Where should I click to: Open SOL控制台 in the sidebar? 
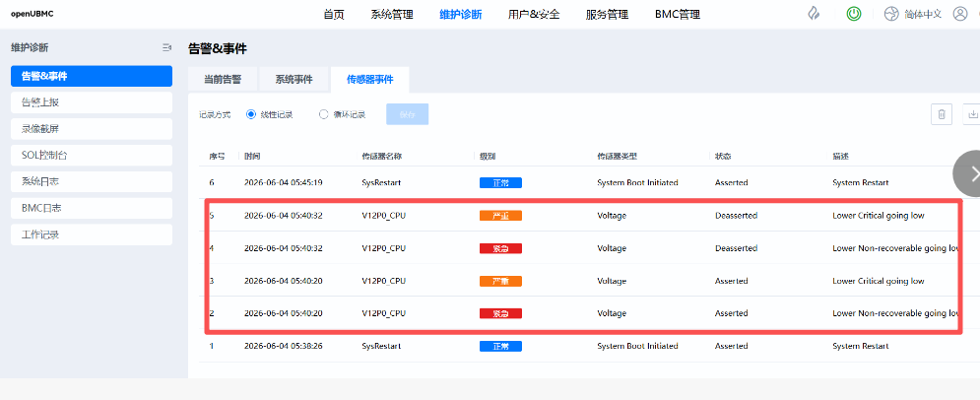(92, 156)
